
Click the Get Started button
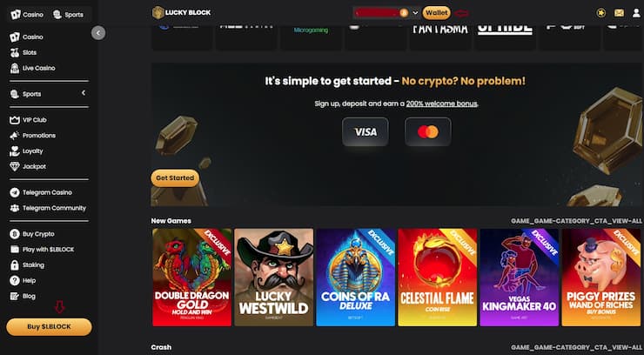tap(175, 178)
